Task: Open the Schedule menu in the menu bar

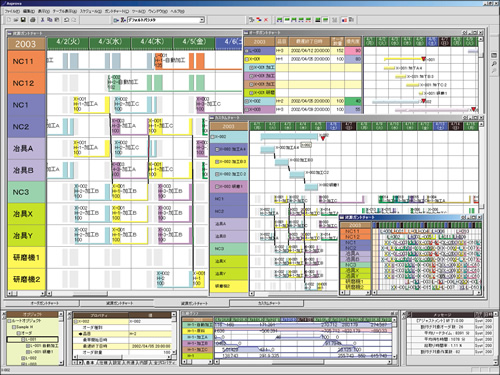Action: 90,11
